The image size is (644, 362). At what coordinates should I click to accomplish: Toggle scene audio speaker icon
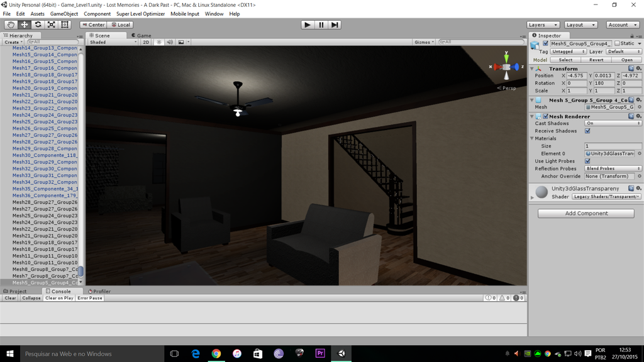tap(170, 42)
